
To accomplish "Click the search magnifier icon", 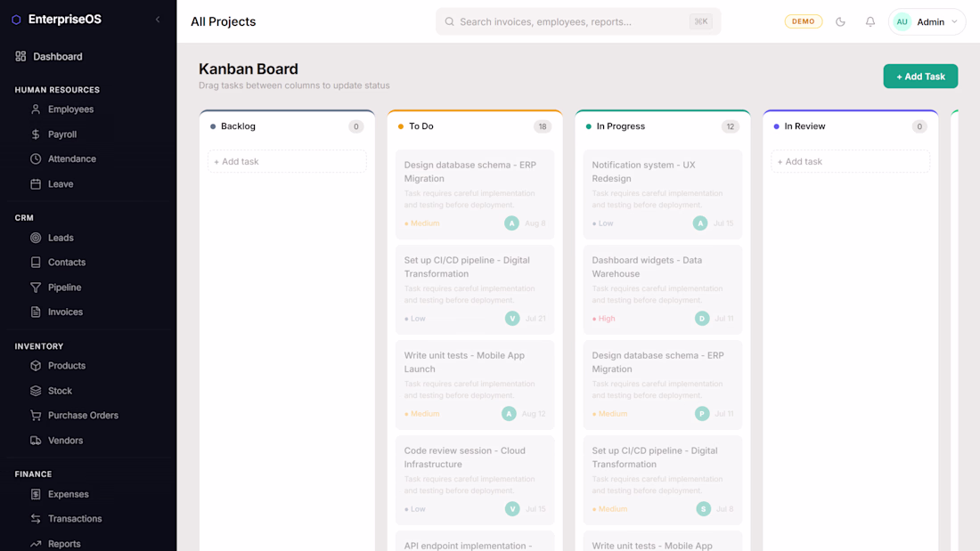I will [449, 22].
